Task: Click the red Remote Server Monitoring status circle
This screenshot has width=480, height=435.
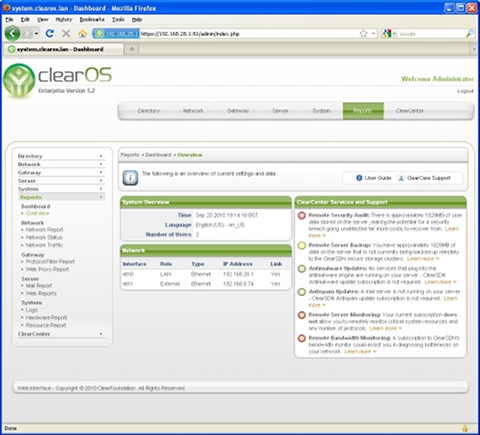Action: [x=302, y=315]
